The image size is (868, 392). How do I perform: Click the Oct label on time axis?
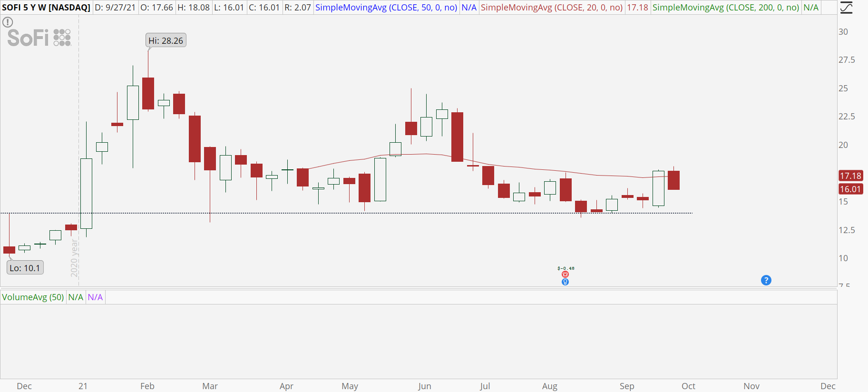[x=688, y=386]
